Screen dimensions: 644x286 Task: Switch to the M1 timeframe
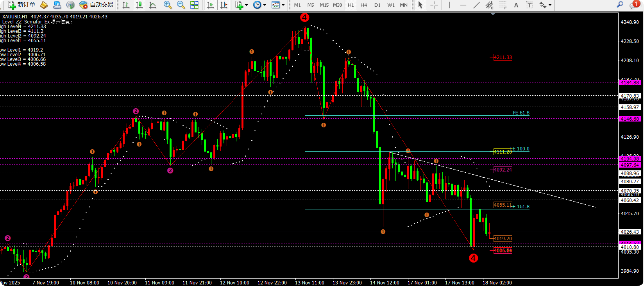[x=297, y=5]
